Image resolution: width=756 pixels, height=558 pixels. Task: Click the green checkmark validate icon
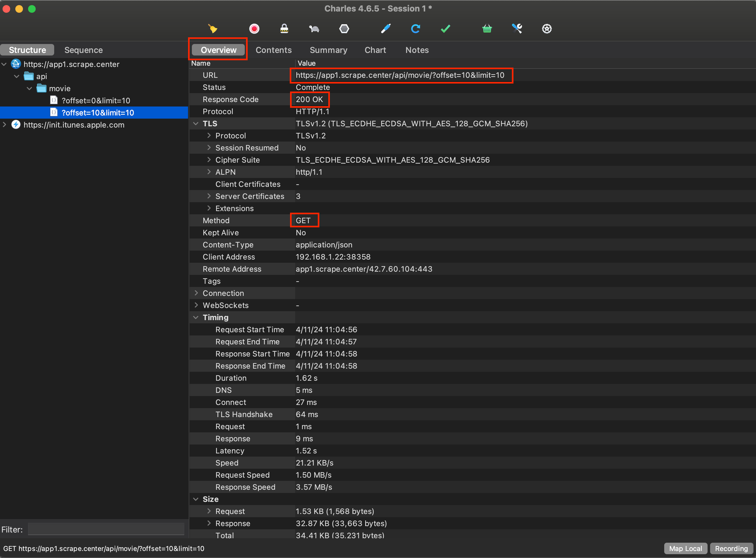pyautogui.click(x=445, y=29)
